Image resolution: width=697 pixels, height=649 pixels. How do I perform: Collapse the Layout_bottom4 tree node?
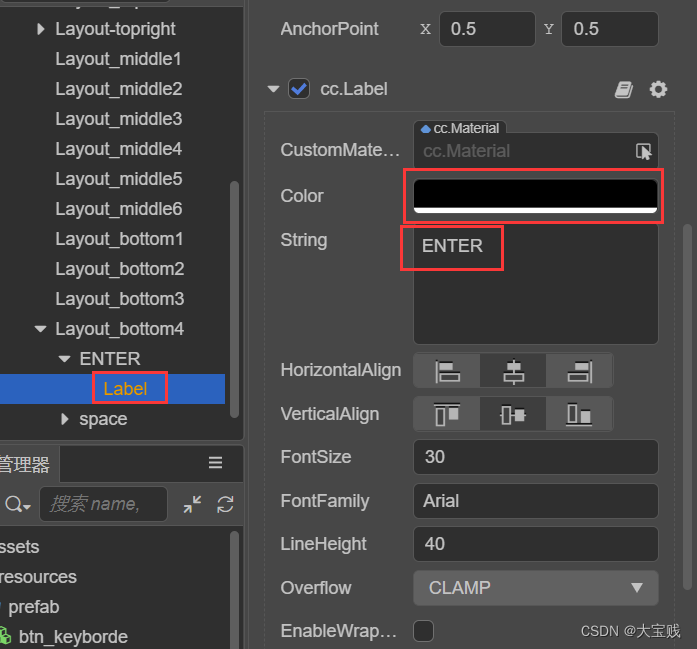(40, 329)
